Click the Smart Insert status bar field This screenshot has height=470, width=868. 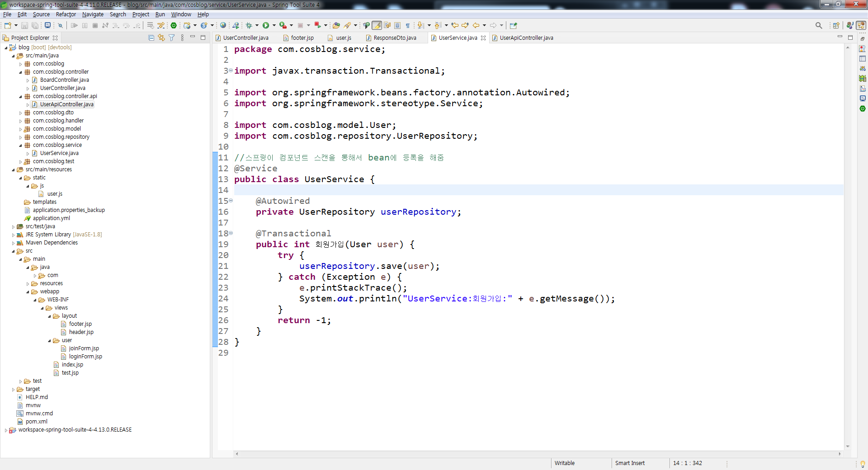coord(630,463)
